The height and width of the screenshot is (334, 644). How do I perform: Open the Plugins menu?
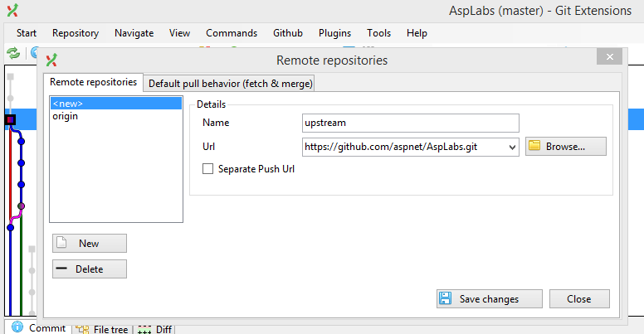[x=334, y=33]
